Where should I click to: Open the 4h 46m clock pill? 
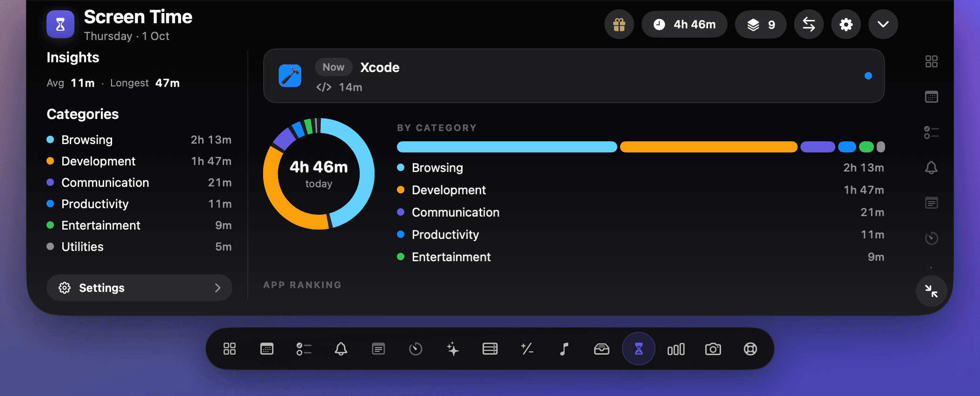(x=684, y=24)
